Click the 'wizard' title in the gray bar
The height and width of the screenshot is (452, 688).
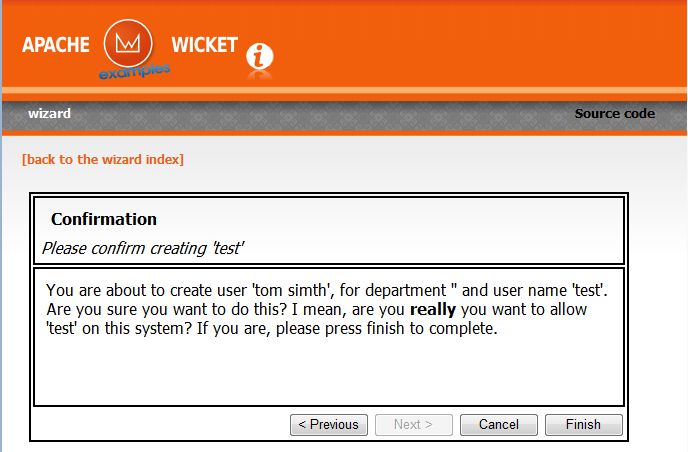click(x=49, y=114)
